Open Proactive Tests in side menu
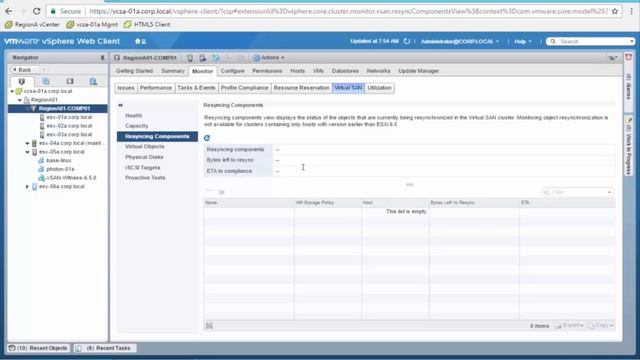The width and height of the screenshot is (640, 360). (x=145, y=178)
